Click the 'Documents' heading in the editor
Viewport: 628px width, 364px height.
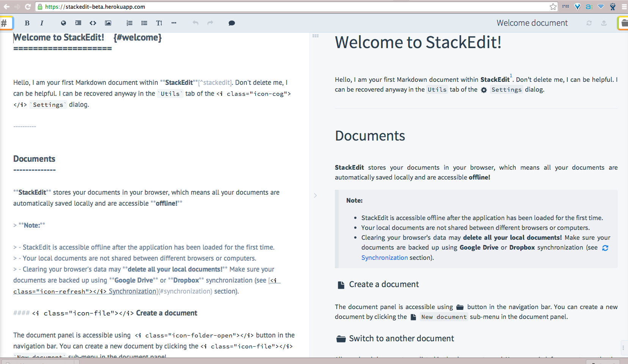(34, 159)
